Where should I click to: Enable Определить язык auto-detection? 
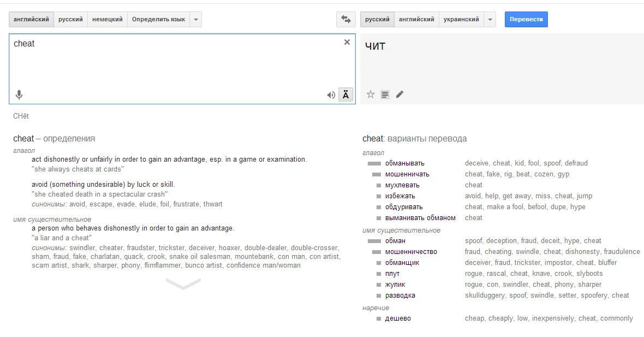158,20
